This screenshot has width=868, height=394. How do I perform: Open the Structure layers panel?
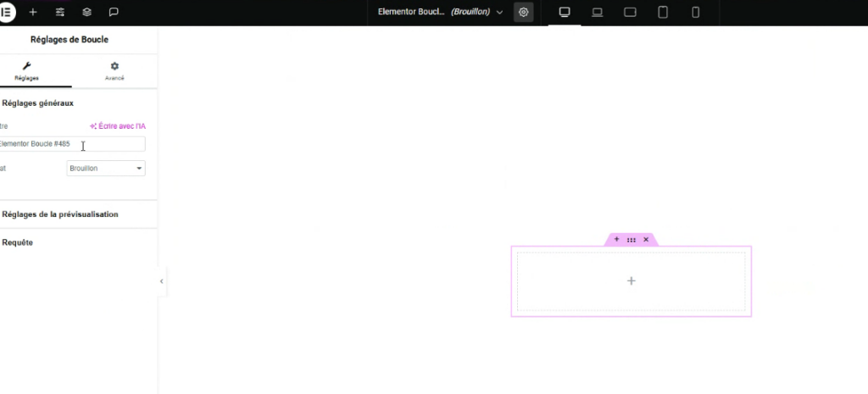87,13
